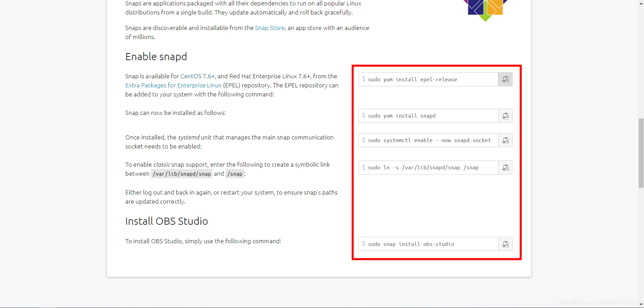Open the Snap Store link
Viewport: 644px width, 308px height.
coord(270,28)
